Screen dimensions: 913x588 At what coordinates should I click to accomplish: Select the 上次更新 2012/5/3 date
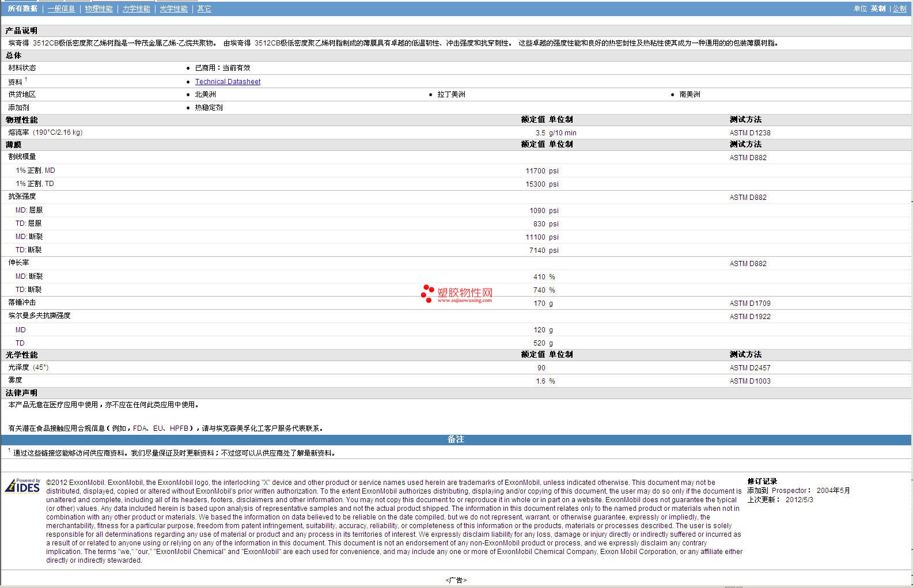pyautogui.click(x=780, y=500)
